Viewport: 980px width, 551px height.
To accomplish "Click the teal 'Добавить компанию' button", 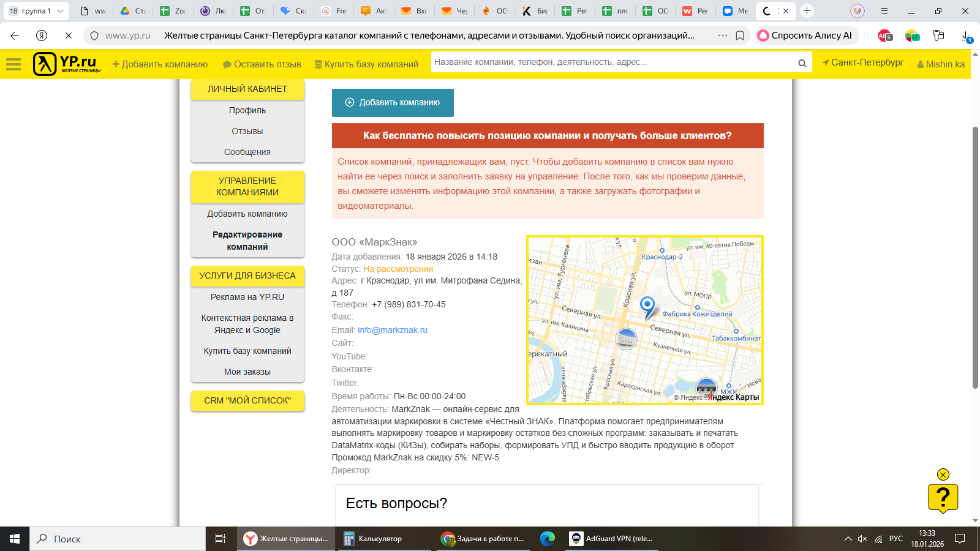I will click(393, 102).
